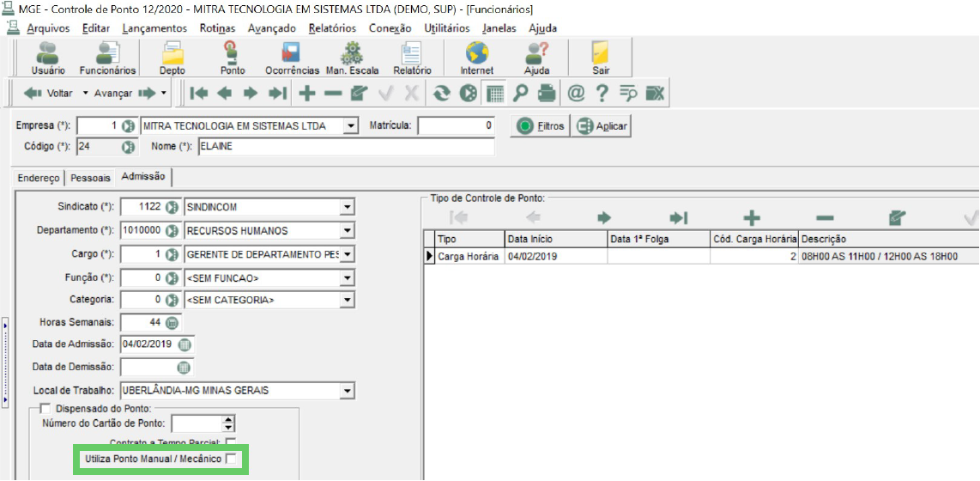Click the Descrição column header

889,240
